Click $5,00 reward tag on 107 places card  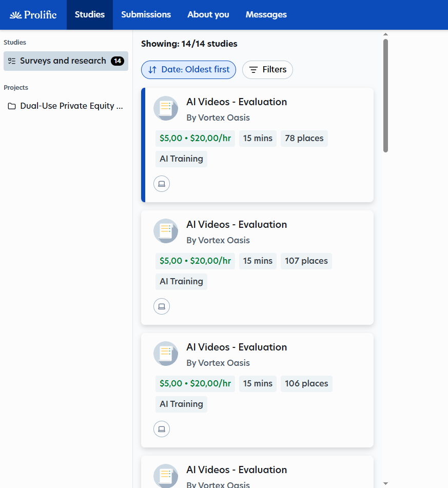(x=195, y=261)
